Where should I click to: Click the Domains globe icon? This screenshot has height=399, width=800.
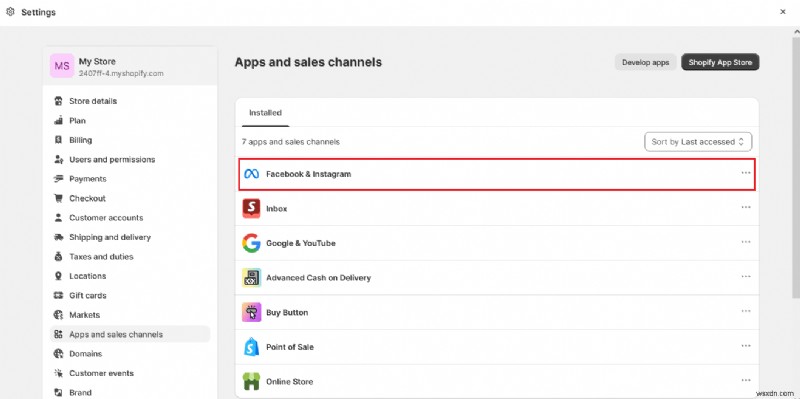[58, 354]
